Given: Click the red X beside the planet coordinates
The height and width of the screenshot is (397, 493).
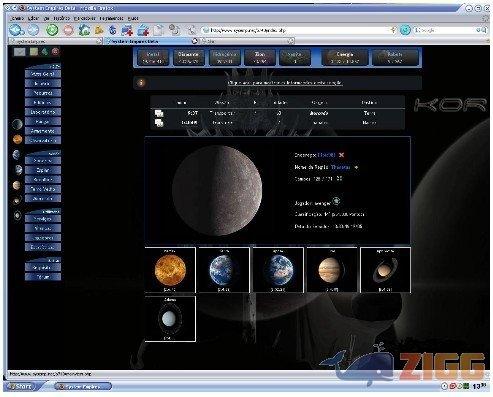Looking at the screenshot, I should (x=341, y=155).
